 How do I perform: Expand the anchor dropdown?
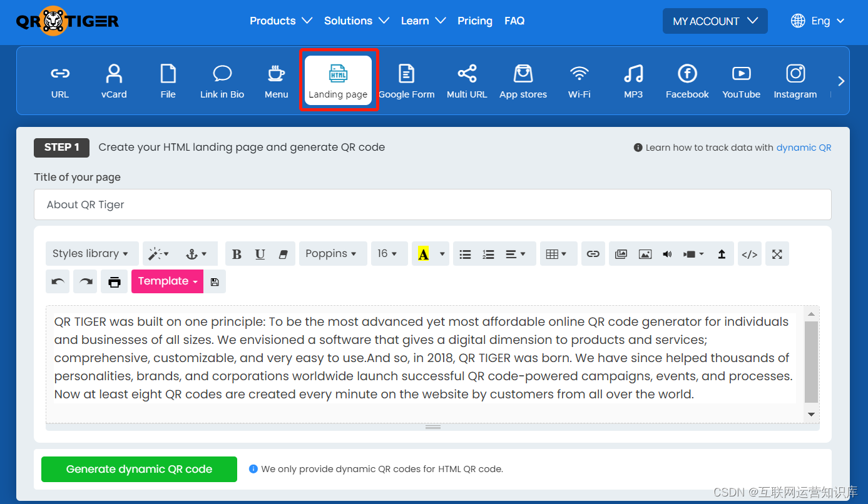tap(197, 254)
